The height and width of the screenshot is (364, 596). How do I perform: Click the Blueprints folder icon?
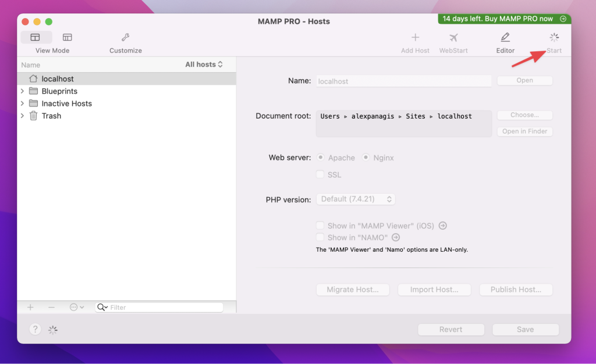click(33, 91)
